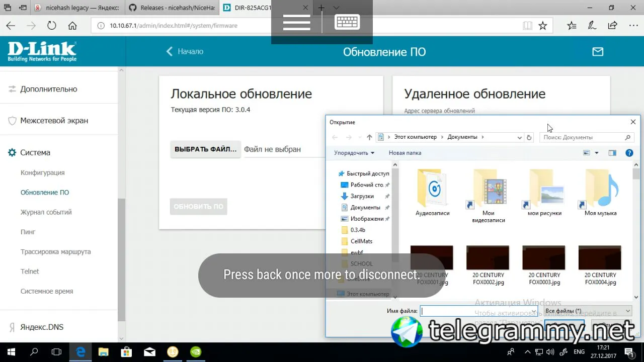Open Telnet settings in the sidebar
Viewport: 644px width, 362px height.
click(30, 271)
